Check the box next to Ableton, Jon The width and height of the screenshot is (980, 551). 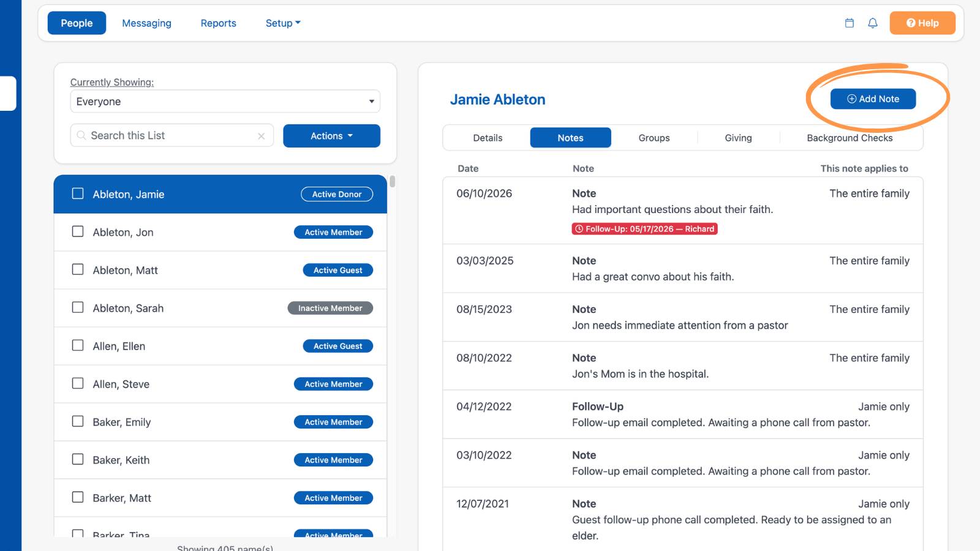point(78,231)
